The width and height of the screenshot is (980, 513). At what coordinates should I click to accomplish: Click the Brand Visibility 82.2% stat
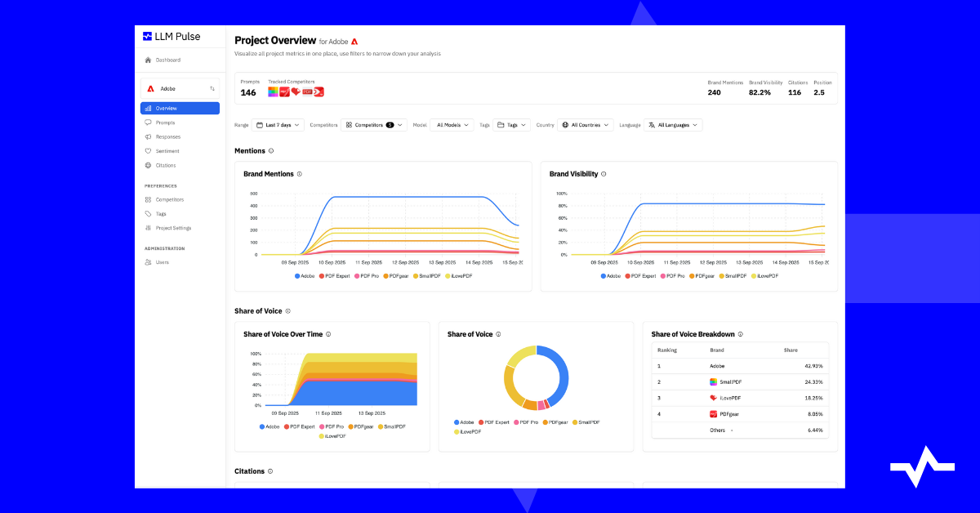click(759, 92)
